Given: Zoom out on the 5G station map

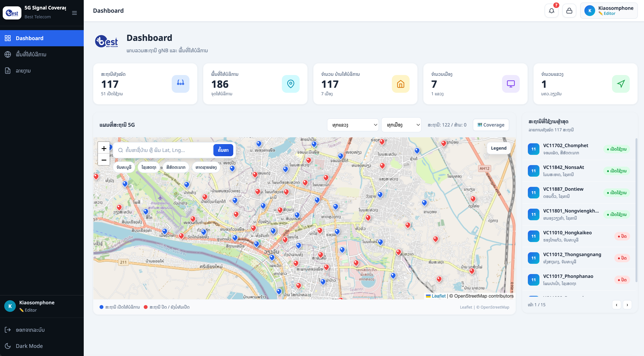Looking at the screenshot, I should (104, 160).
